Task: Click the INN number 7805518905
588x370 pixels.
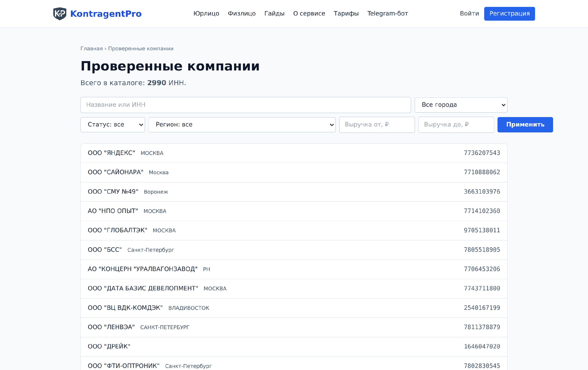Action: coord(482,250)
